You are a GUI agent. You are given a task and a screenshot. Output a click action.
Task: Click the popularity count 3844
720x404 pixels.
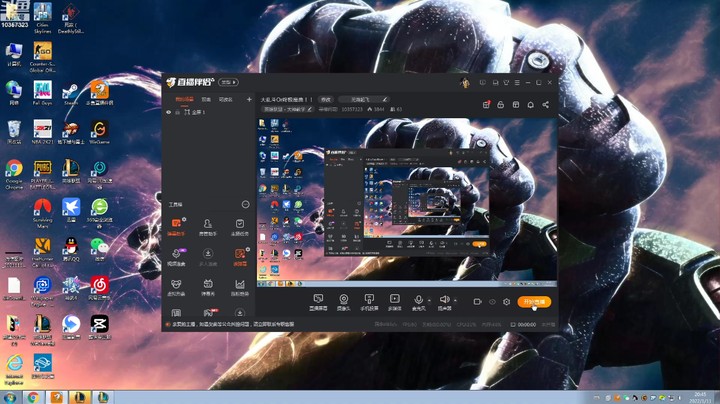point(376,109)
